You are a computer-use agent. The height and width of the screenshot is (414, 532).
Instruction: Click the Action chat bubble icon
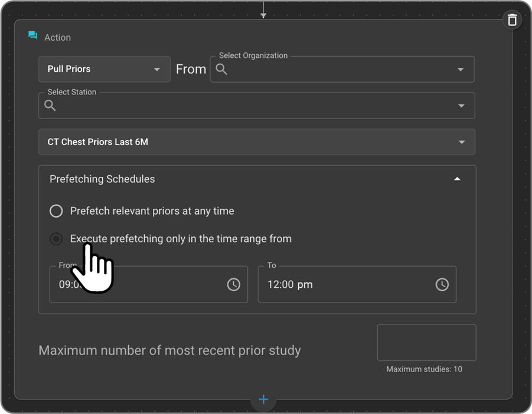(x=33, y=36)
